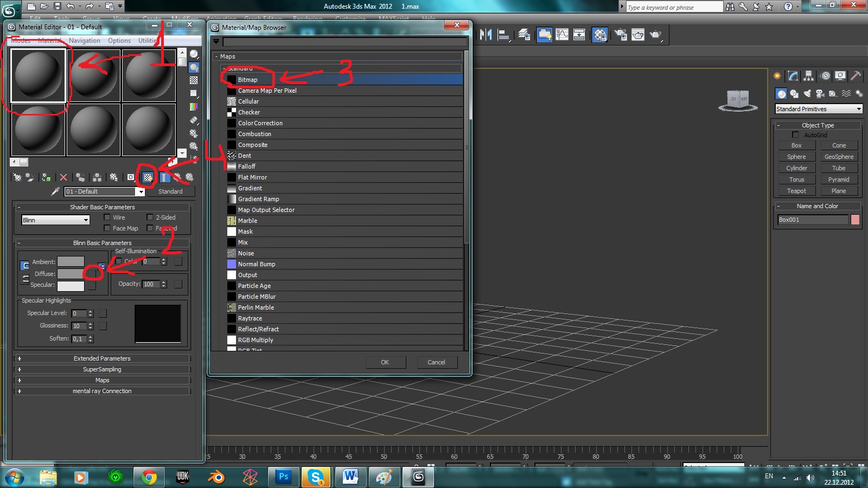This screenshot has width=868, height=488.
Task: Click Assign Material to Selection icon
Action: click(x=46, y=177)
